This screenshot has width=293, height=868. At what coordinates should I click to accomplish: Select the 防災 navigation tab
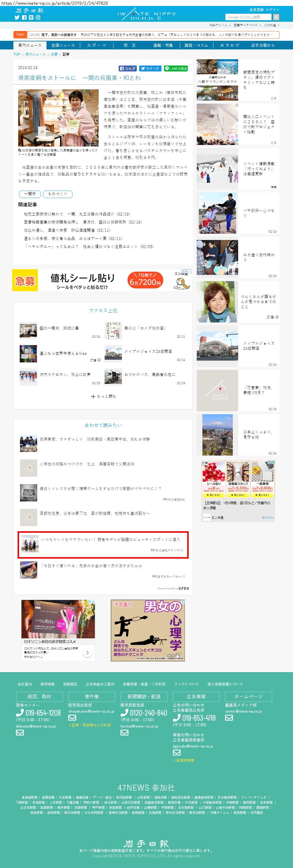point(130,45)
